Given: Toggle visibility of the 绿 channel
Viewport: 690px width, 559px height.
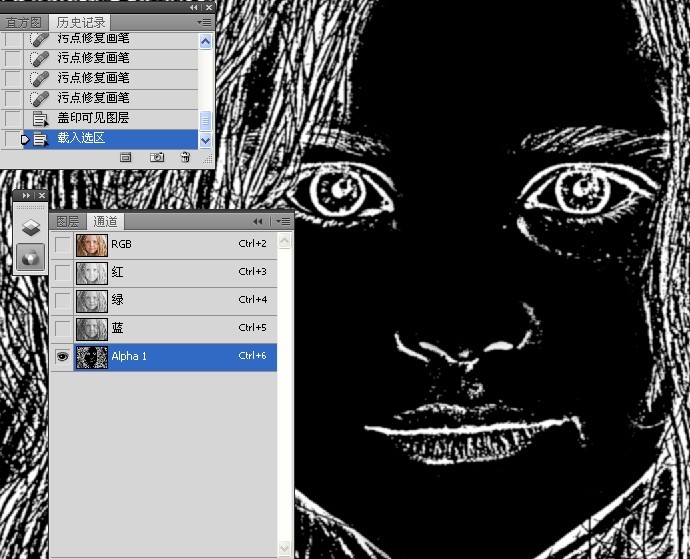Looking at the screenshot, I should [62, 301].
